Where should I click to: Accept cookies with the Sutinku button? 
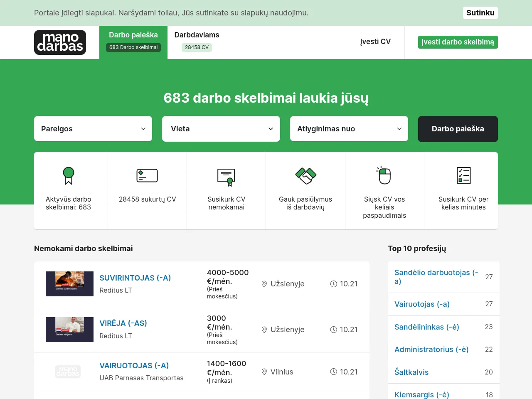(480, 13)
